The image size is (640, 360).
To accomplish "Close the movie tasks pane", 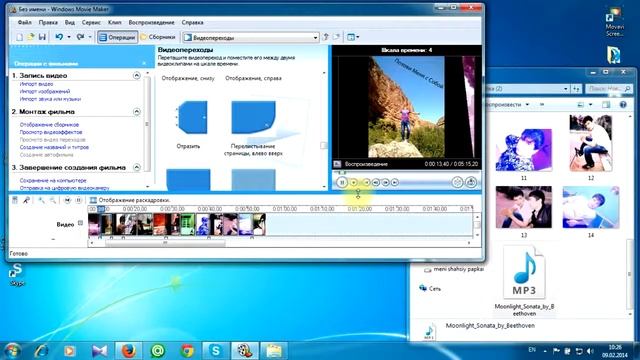I will [x=144, y=63].
